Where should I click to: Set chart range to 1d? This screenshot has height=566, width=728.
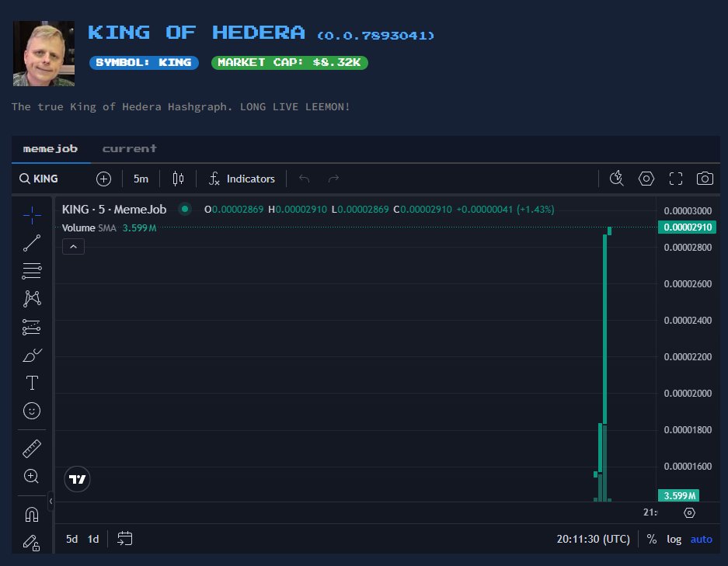click(92, 539)
